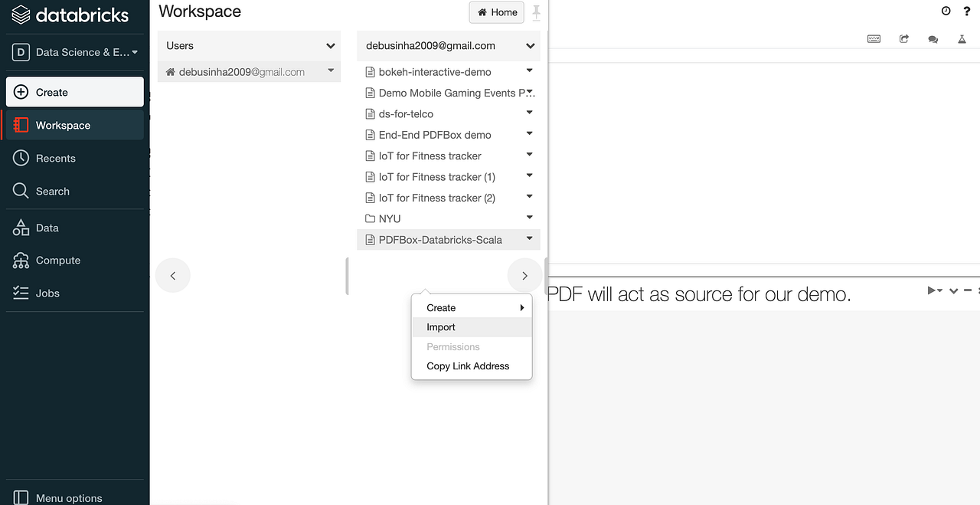
Task: Open the keyboard shortcuts icon
Action: [x=874, y=39]
